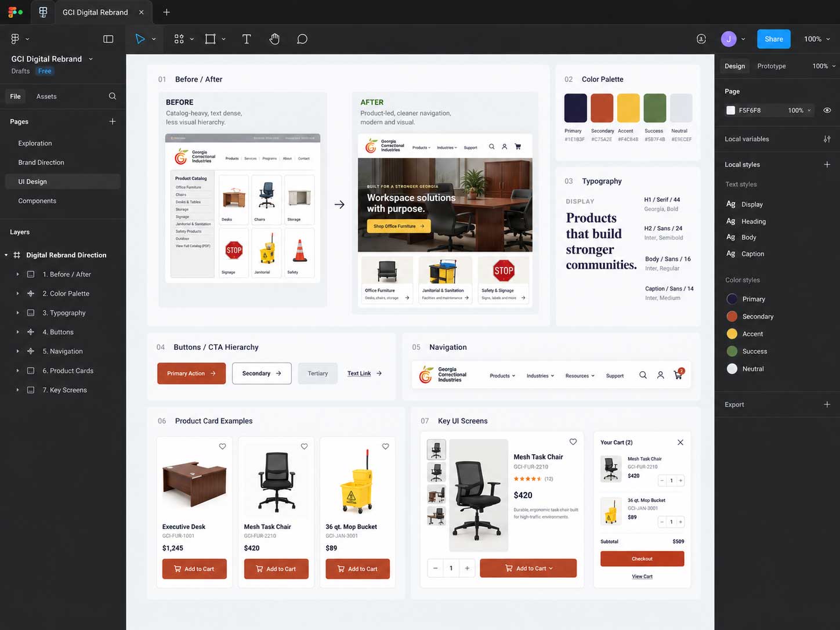Image resolution: width=840 pixels, height=630 pixels.
Task: Click the Figma home logo
Action: click(x=16, y=12)
